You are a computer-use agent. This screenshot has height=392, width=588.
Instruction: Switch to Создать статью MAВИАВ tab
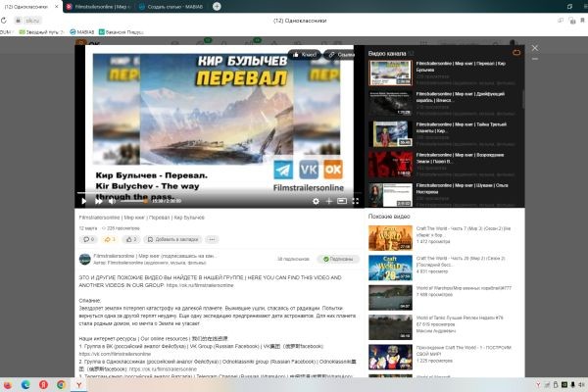coord(171,7)
